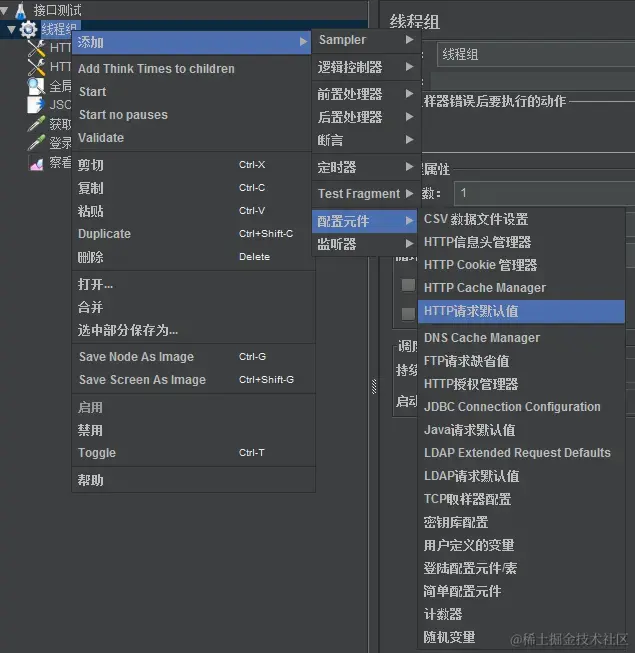Select 复制 menu entry
Screen dimensions: 635x653
pos(192,188)
